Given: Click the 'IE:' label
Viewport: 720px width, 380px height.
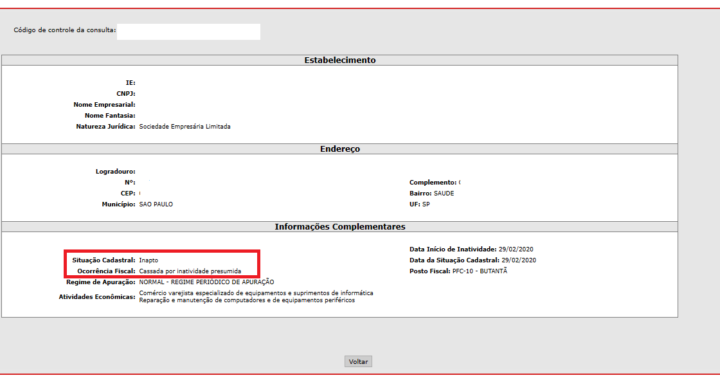Looking at the screenshot, I should [130, 83].
